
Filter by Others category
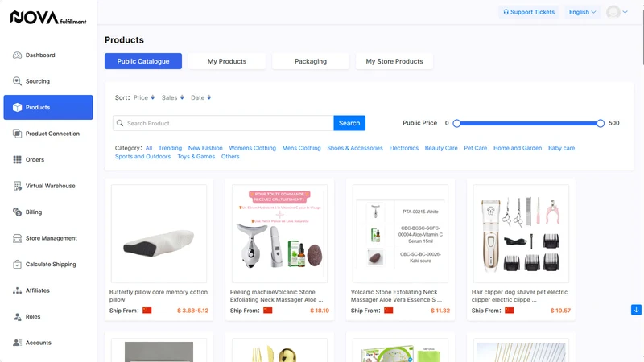[230, 157]
